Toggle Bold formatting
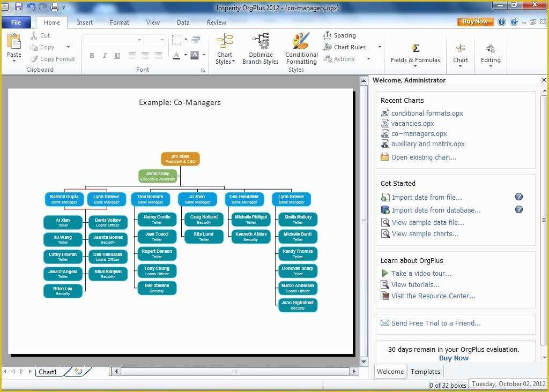The width and height of the screenshot is (549, 392). [x=92, y=55]
